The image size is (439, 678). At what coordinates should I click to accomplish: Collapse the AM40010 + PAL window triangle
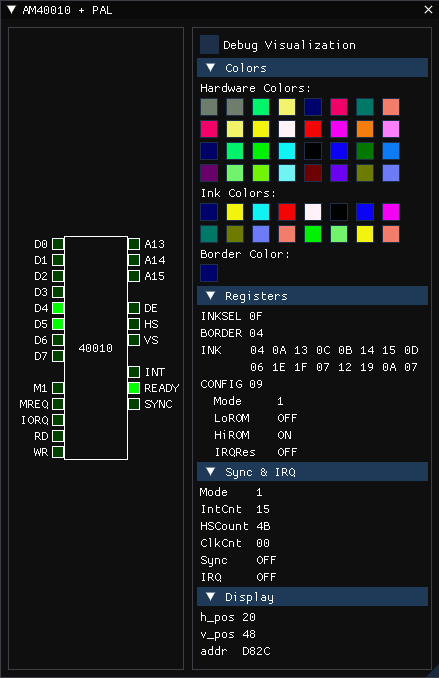click(x=12, y=10)
